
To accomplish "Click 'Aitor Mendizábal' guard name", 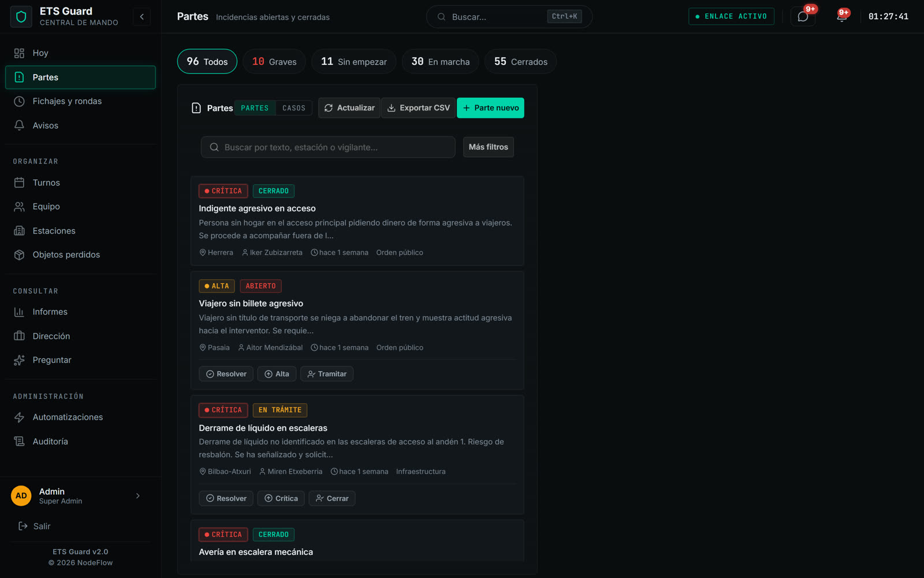I will [274, 348].
